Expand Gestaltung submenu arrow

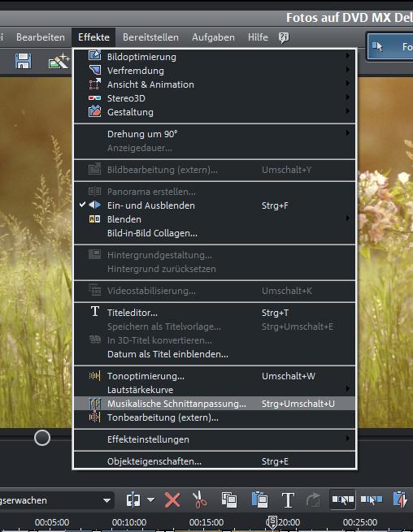pos(347,111)
